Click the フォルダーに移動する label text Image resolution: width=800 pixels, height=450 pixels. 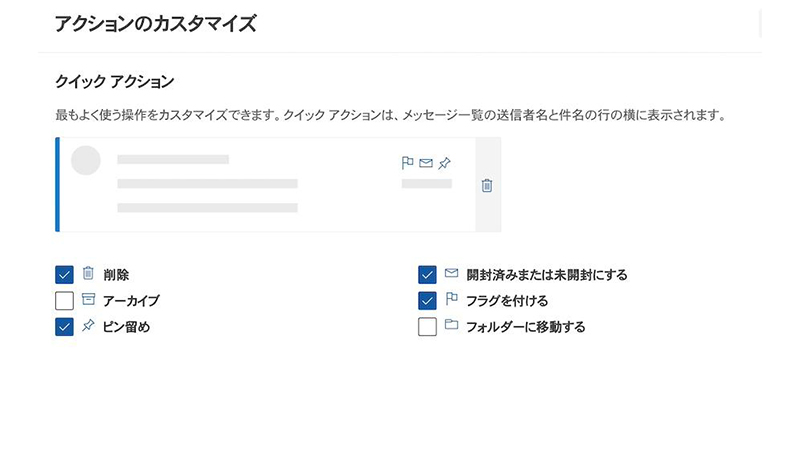[525, 327]
